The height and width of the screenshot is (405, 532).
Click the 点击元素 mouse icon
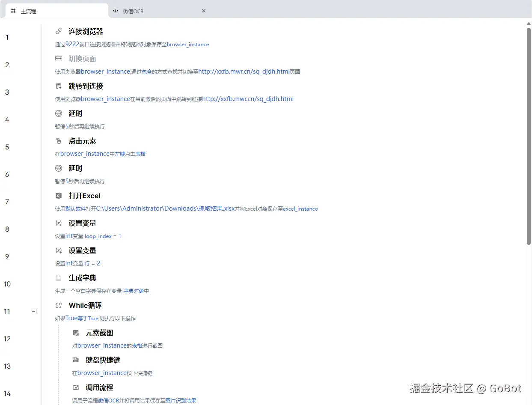click(59, 140)
